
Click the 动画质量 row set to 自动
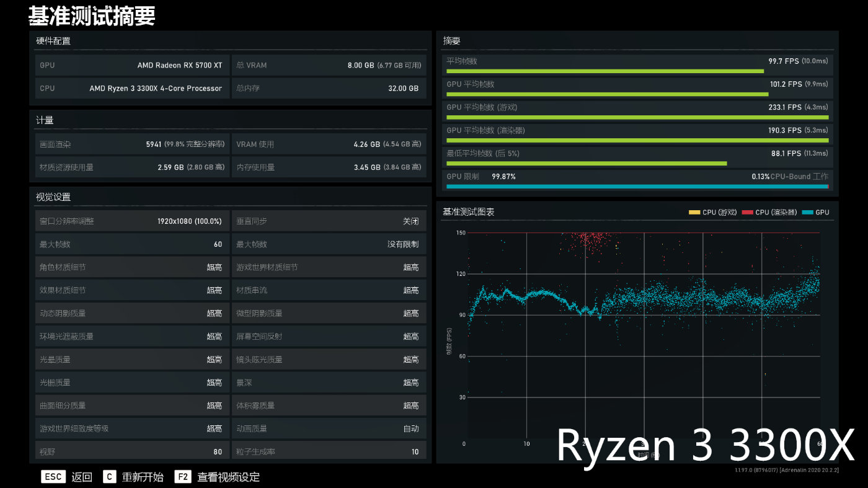329,428
